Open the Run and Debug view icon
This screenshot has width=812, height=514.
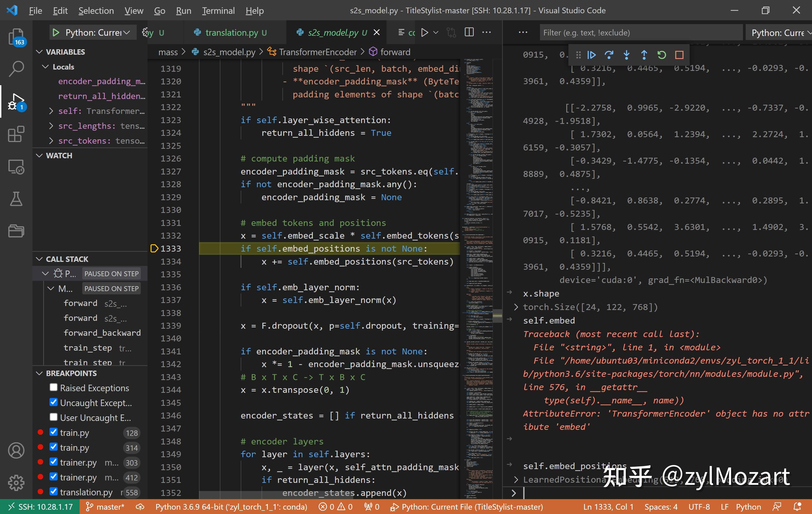[16, 102]
